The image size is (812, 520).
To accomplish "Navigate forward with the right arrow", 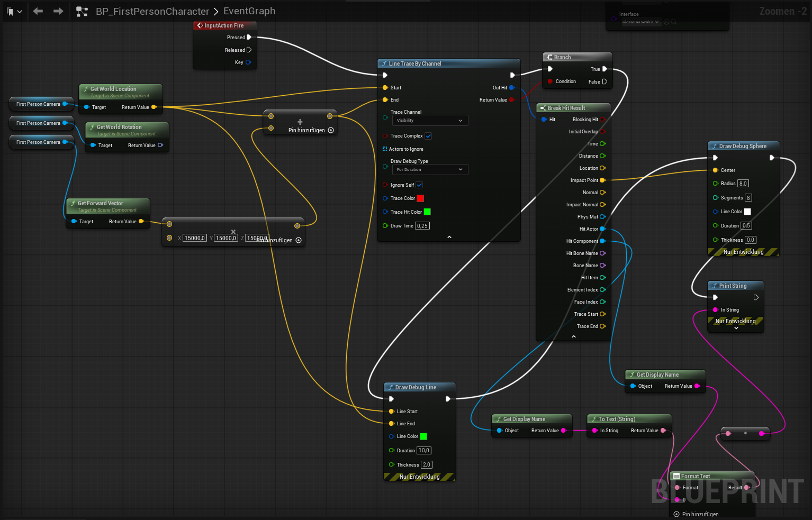I will pyautogui.click(x=58, y=11).
